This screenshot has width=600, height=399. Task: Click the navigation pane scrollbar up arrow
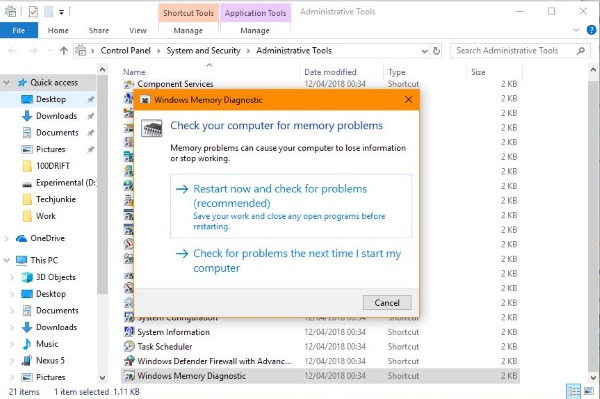[102, 70]
